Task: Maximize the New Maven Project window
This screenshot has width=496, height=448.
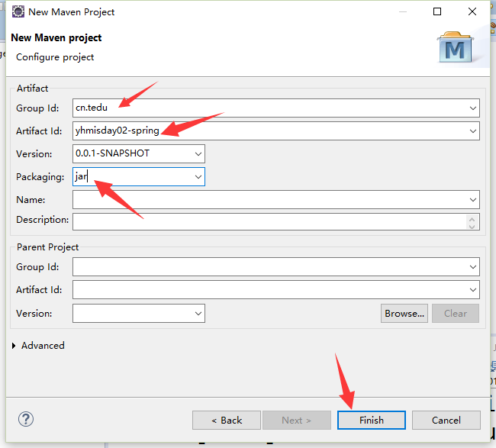Action: (437, 11)
